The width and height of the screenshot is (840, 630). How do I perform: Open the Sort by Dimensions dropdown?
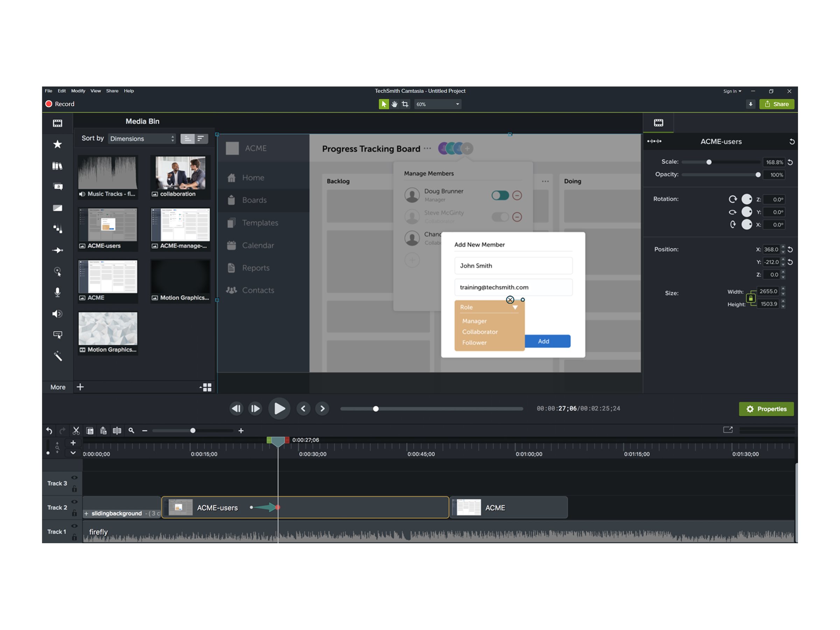142,139
